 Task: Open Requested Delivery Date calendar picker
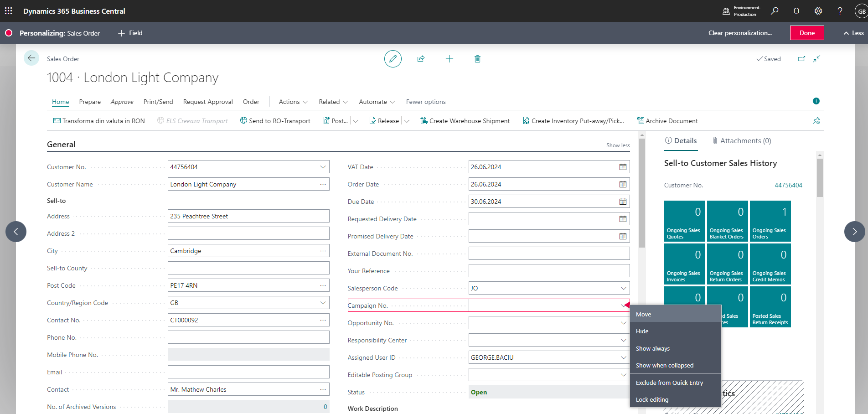pyautogui.click(x=623, y=219)
